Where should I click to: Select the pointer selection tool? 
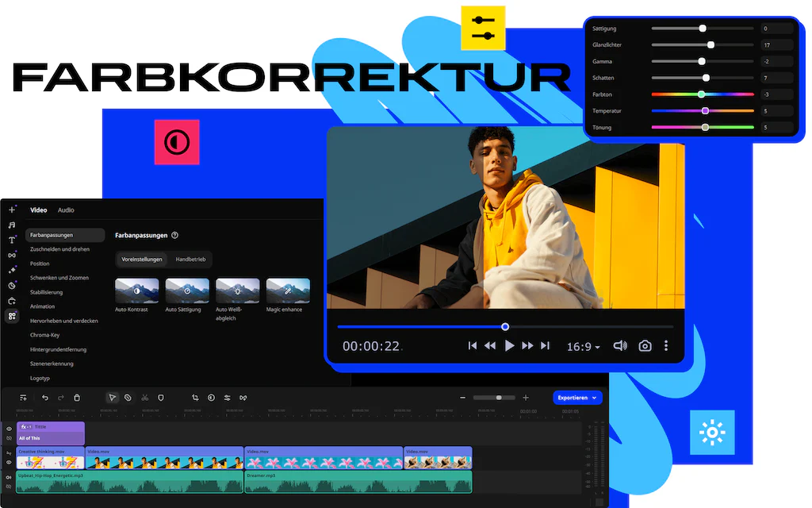pos(112,398)
